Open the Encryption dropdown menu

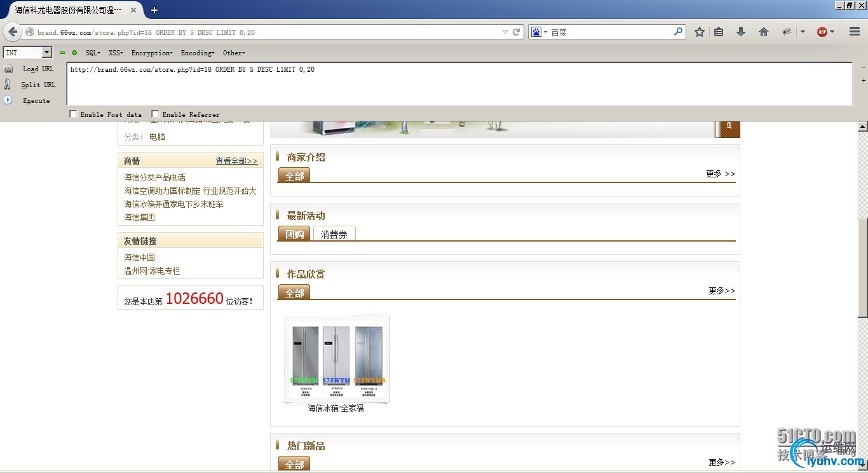coord(152,53)
